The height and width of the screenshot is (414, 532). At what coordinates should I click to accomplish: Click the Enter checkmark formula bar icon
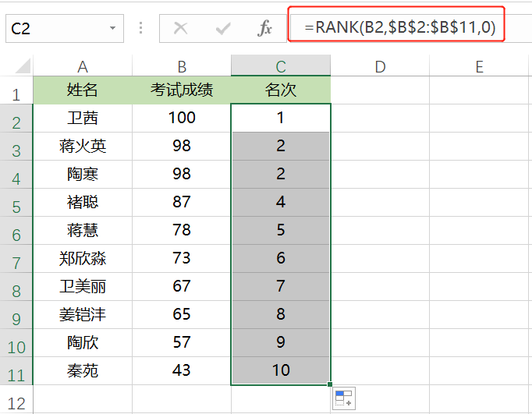click(x=223, y=29)
